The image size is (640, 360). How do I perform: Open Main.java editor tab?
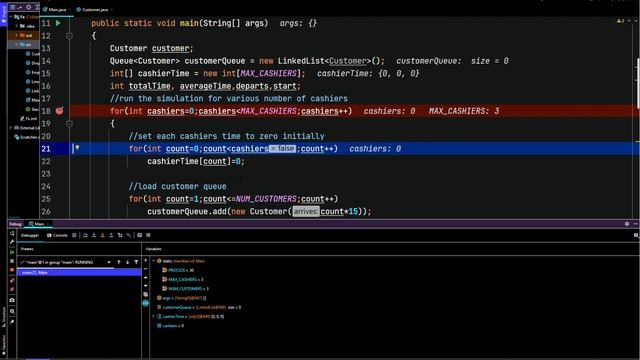coord(55,9)
